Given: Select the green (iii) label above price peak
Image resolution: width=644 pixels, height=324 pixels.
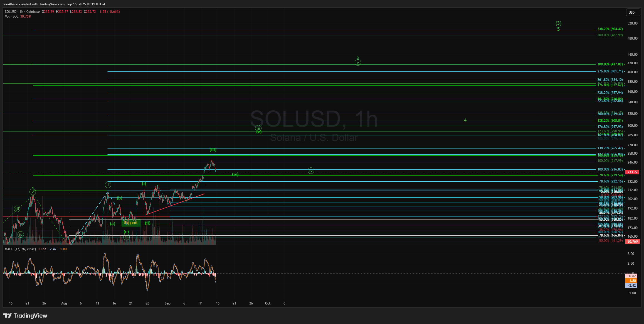Looking at the screenshot, I should [213, 150].
